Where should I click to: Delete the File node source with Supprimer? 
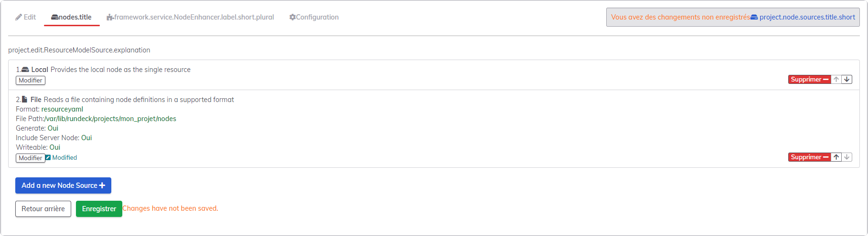coord(810,157)
